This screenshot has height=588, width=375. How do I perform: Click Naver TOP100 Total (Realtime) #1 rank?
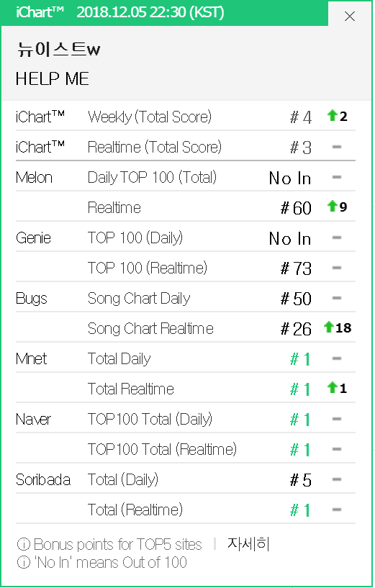300,450
